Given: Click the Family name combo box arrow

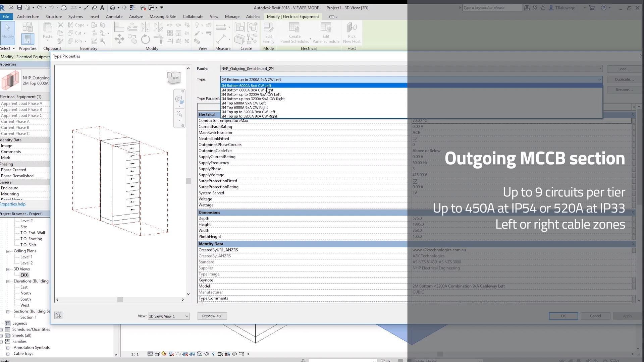Looking at the screenshot, I should tap(599, 69).
